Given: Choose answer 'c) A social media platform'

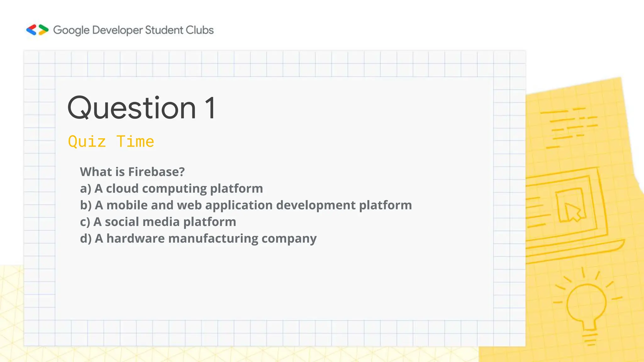Looking at the screenshot, I should coord(158,222).
